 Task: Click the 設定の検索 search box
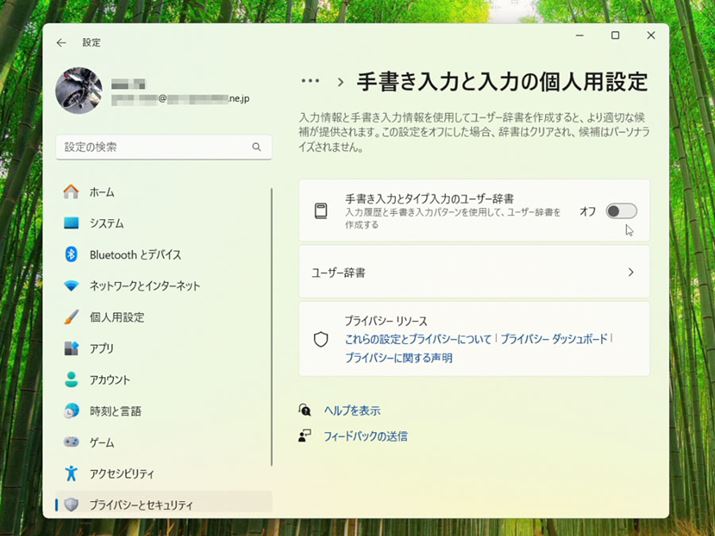pos(155,147)
